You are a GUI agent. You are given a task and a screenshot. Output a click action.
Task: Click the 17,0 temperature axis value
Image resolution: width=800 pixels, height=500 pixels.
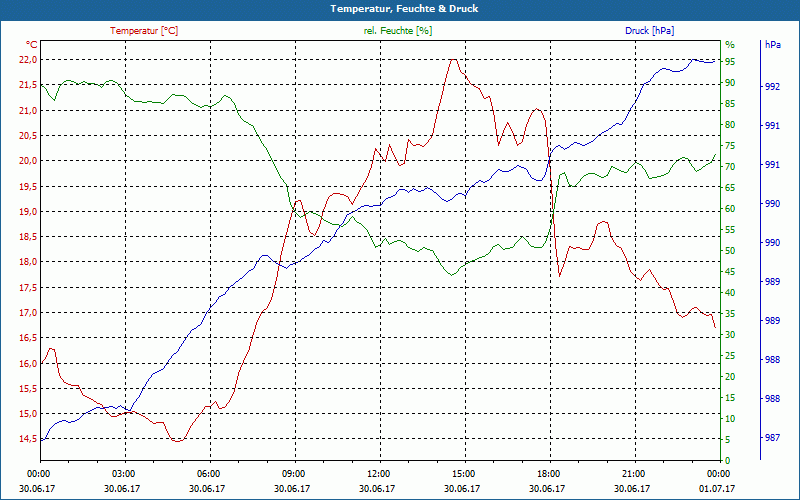tap(28, 313)
